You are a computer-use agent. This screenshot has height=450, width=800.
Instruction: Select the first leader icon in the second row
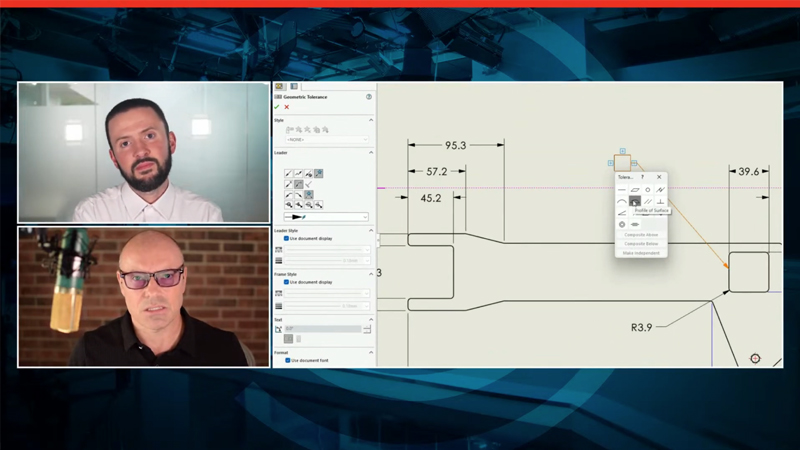(289, 184)
